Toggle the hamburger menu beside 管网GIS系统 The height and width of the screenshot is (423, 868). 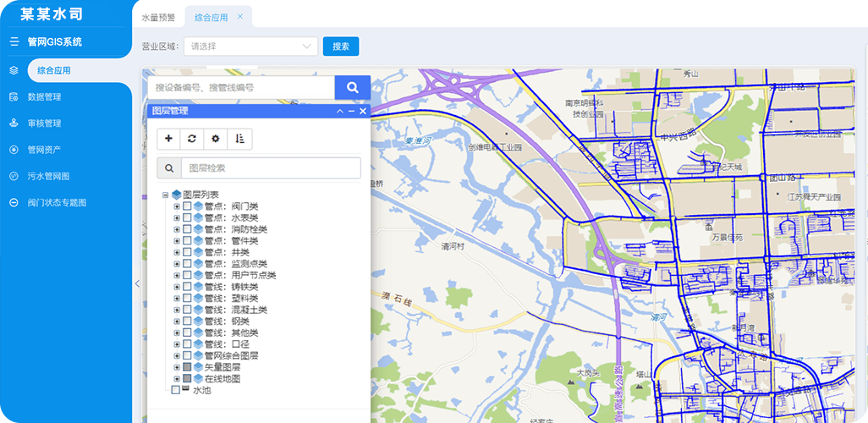pos(14,41)
